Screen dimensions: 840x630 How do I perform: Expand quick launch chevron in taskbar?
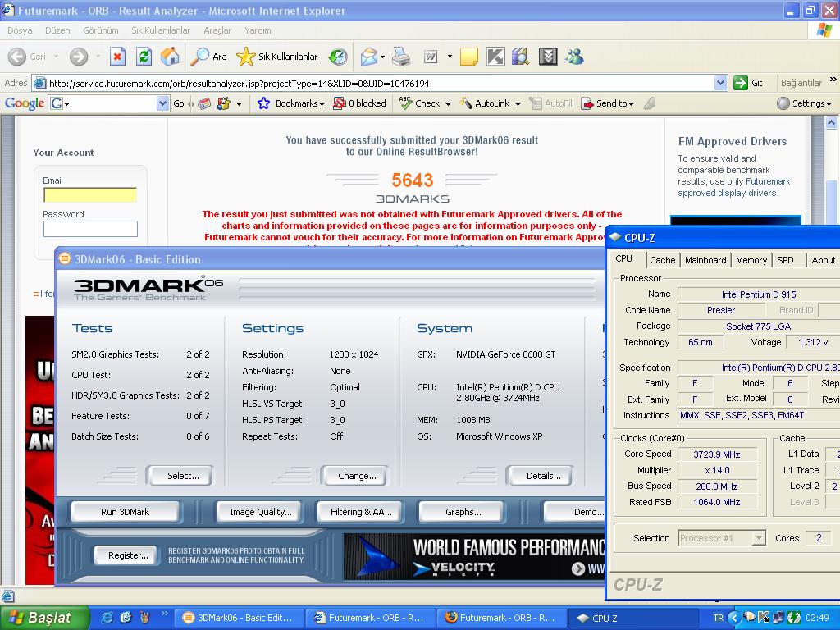[x=164, y=614]
